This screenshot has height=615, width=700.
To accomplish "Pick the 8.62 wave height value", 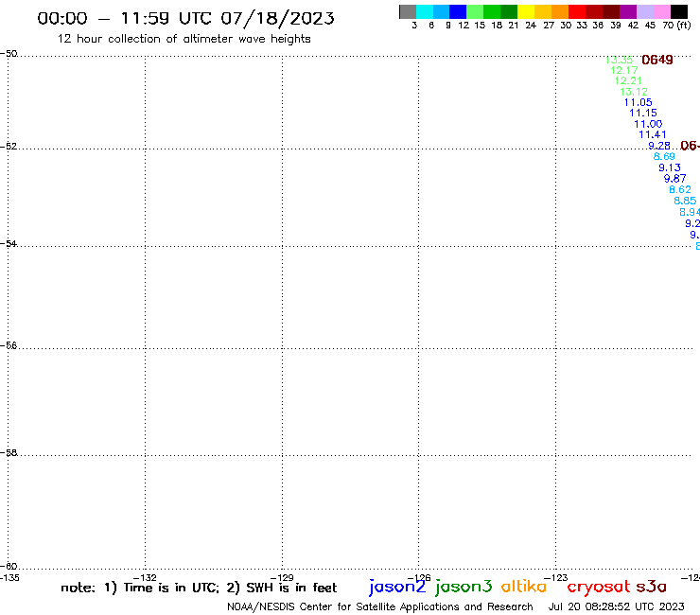I will (x=680, y=190).
